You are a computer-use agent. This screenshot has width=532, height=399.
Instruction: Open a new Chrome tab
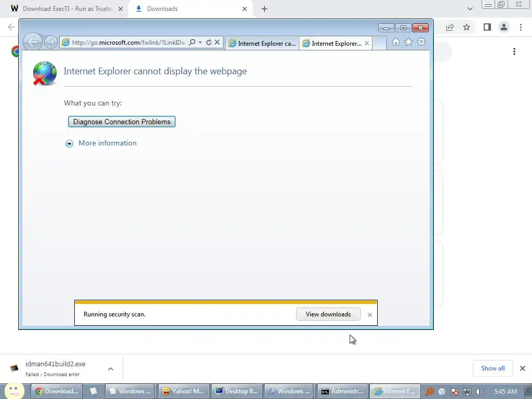point(264,9)
